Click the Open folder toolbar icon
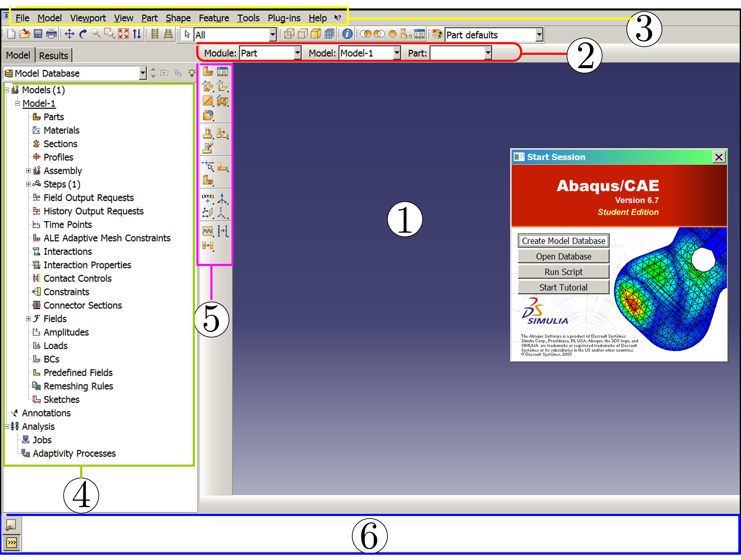Image resolution: width=741 pixels, height=560 pixels. coord(24,34)
